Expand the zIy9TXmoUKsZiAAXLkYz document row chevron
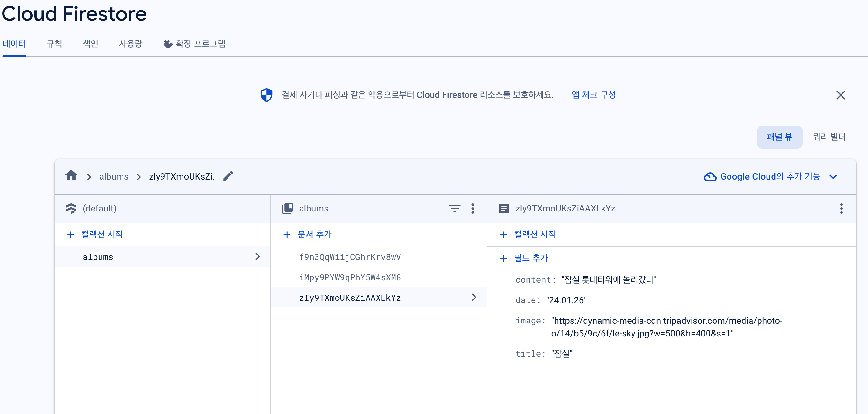 pos(474,297)
